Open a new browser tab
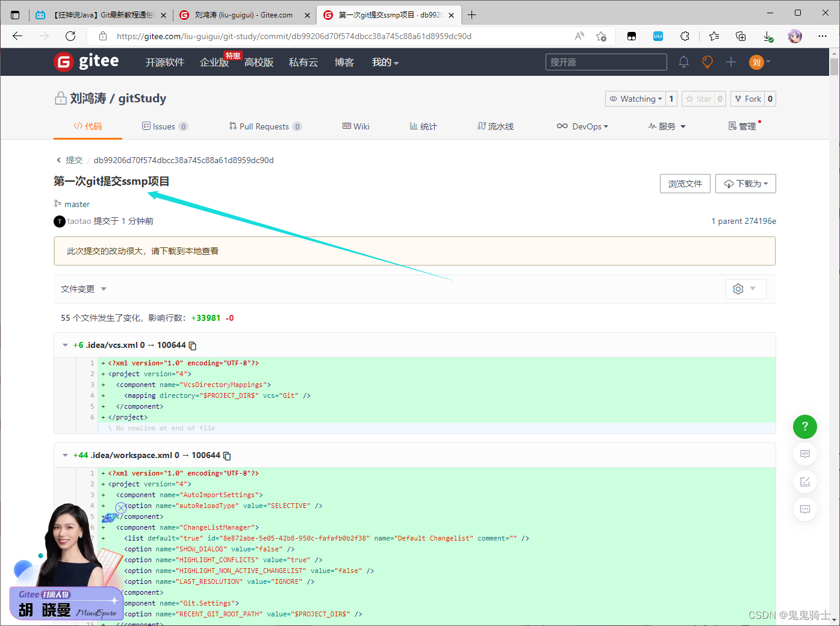 point(472,15)
